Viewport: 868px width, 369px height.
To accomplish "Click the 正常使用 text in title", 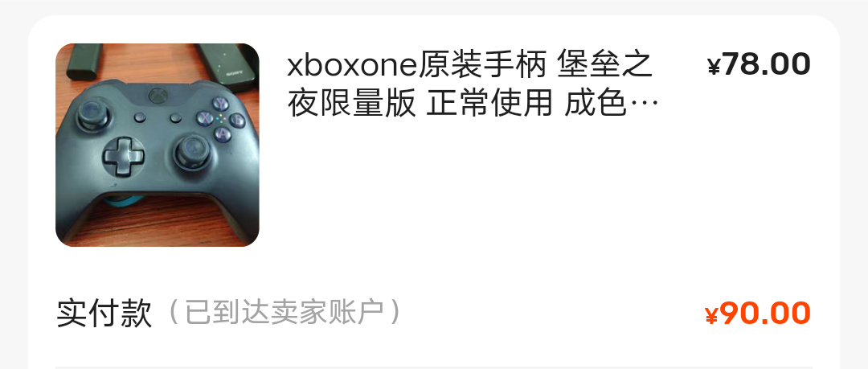I will [x=489, y=104].
